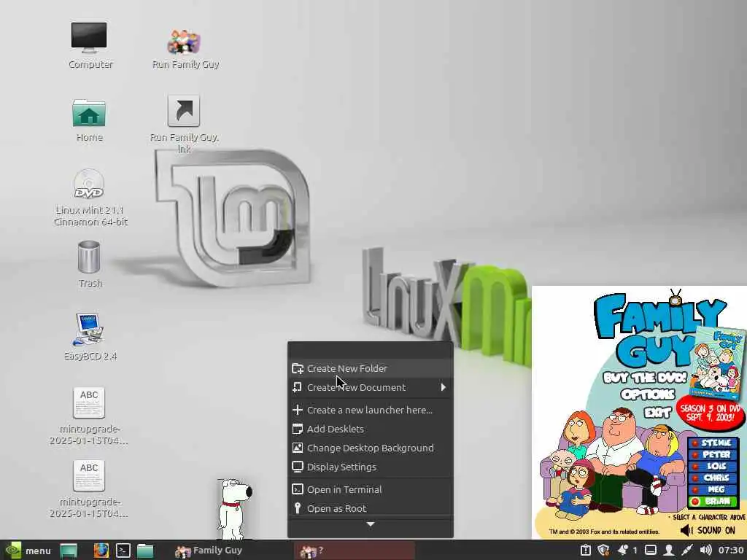Select PETER character option
The image size is (747, 560).
click(713, 454)
